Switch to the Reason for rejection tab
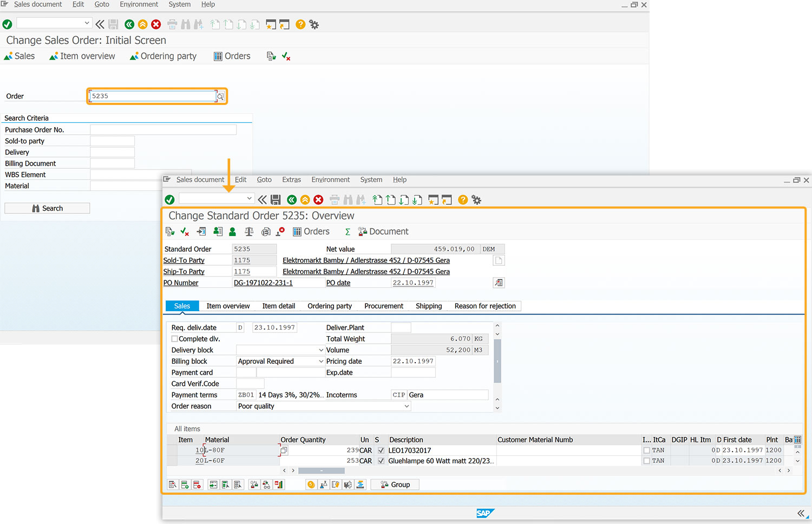 (485, 306)
